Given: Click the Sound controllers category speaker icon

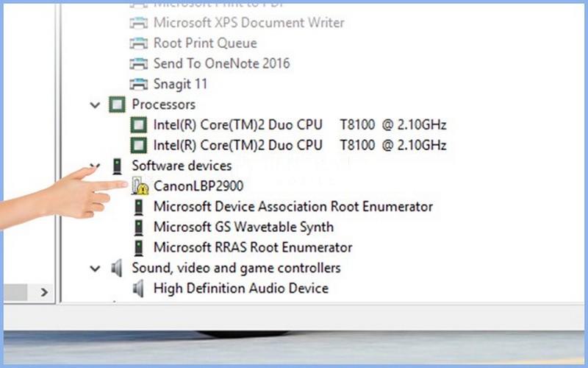Looking at the screenshot, I should click(116, 269).
